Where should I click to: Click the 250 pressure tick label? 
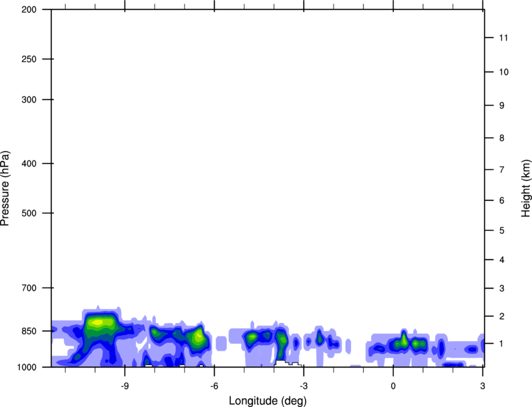coord(29,59)
